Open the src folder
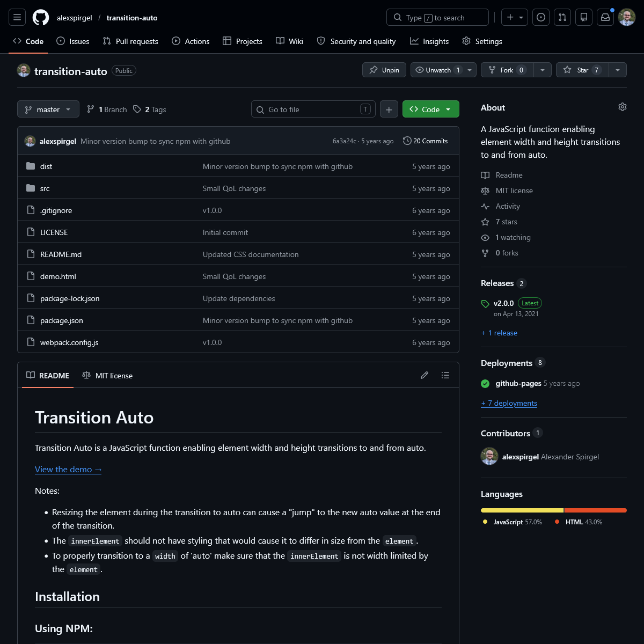This screenshot has height=644, width=644. click(45, 188)
